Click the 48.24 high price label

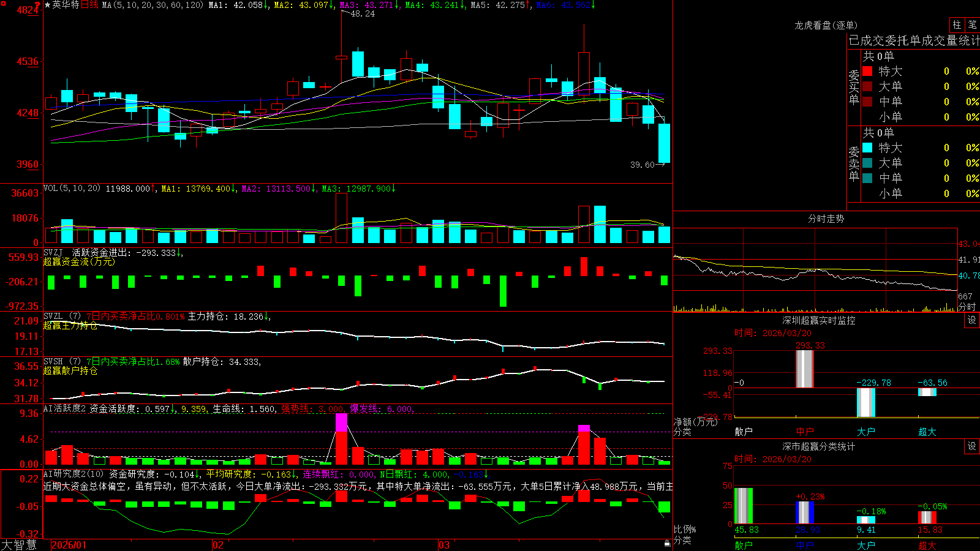point(363,14)
